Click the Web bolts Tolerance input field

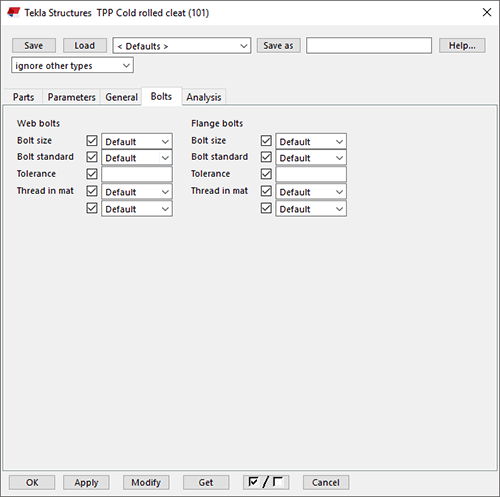(137, 174)
